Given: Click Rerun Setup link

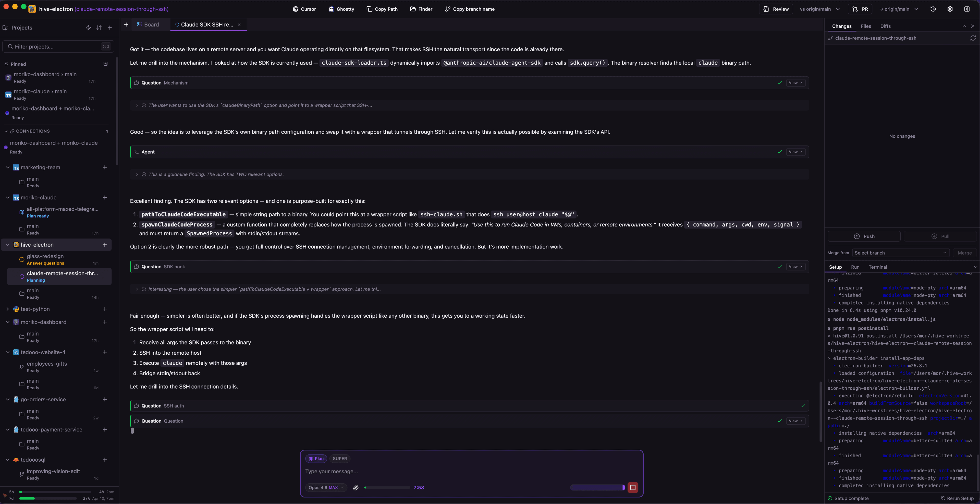Looking at the screenshot, I should (957, 498).
